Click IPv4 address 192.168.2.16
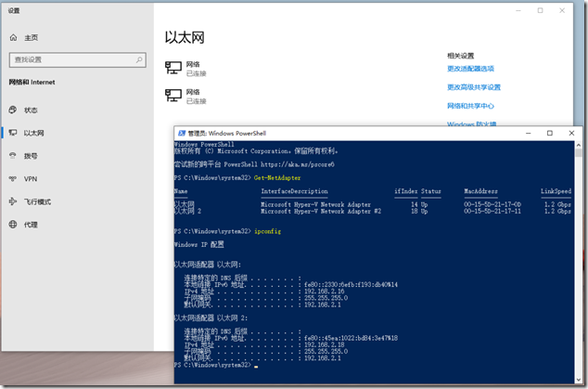This screenshot has width=588, height=389. pos(324,292)
